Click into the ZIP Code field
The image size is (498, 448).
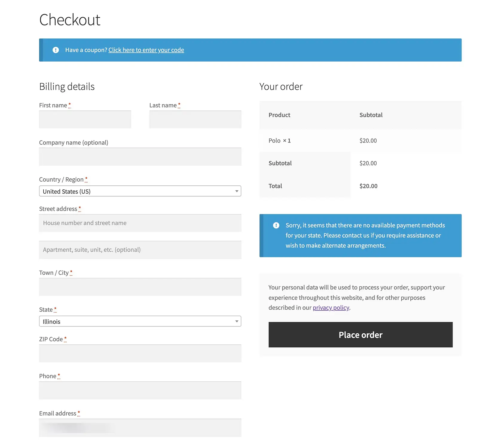coord(140,354)
